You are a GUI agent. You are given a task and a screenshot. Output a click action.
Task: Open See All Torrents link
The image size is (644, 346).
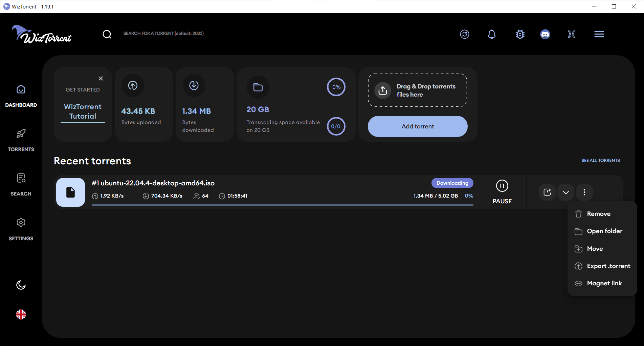tap(601, 161)
